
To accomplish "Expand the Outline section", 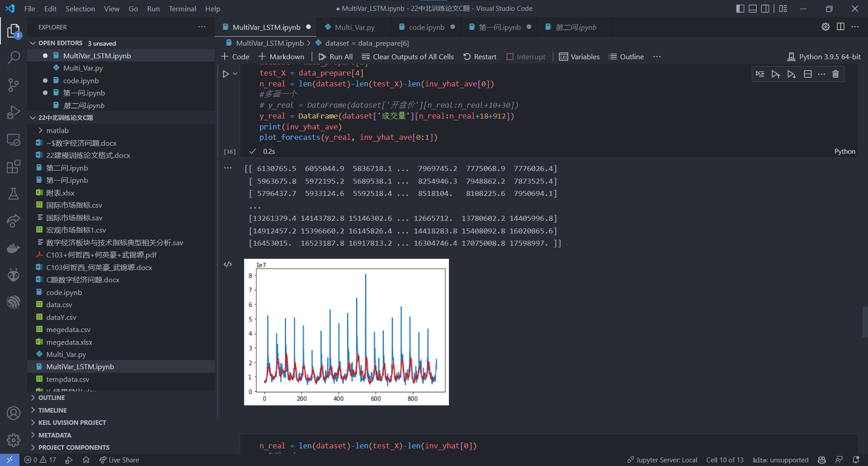I will click(51, 398).
